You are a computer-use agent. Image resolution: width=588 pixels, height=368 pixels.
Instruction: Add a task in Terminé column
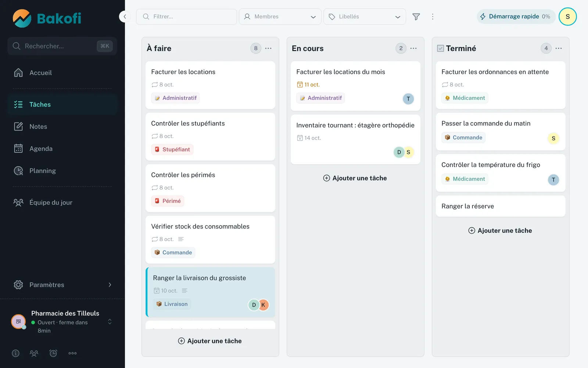500,231
